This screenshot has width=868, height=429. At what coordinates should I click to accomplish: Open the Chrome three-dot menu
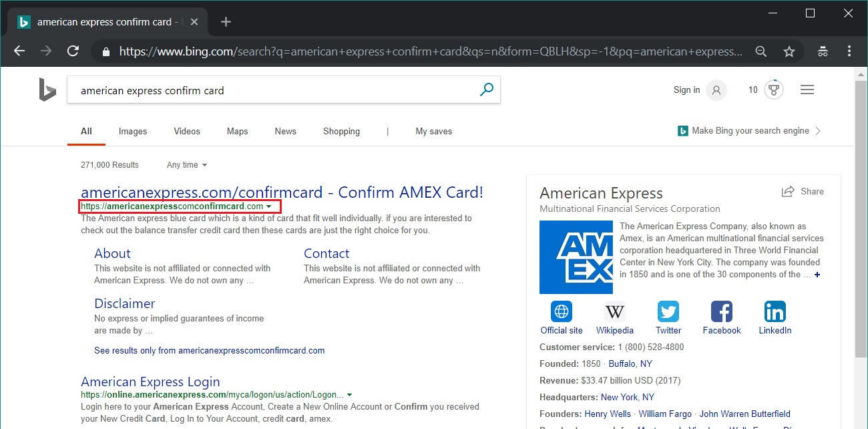pos(849,51)
